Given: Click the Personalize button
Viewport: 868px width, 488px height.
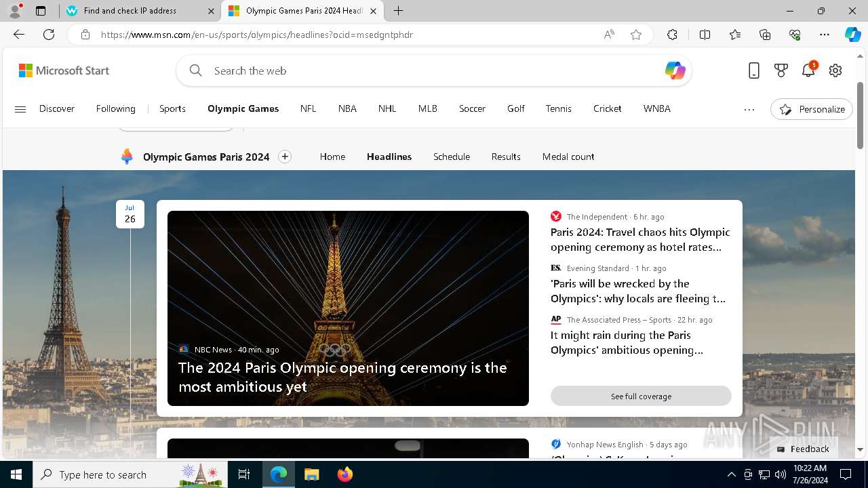Looking at the screenshot, I should point(812,109).
